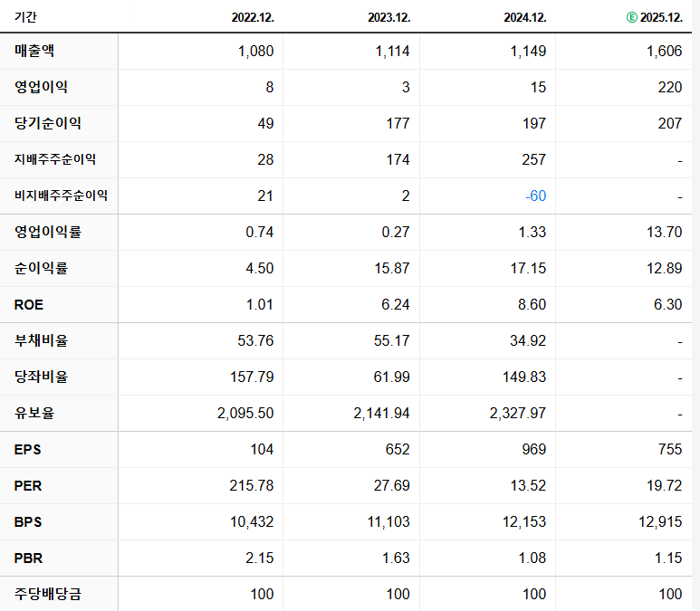
Task: Click the BPS estimate 12,915
Action: point(660,521)
